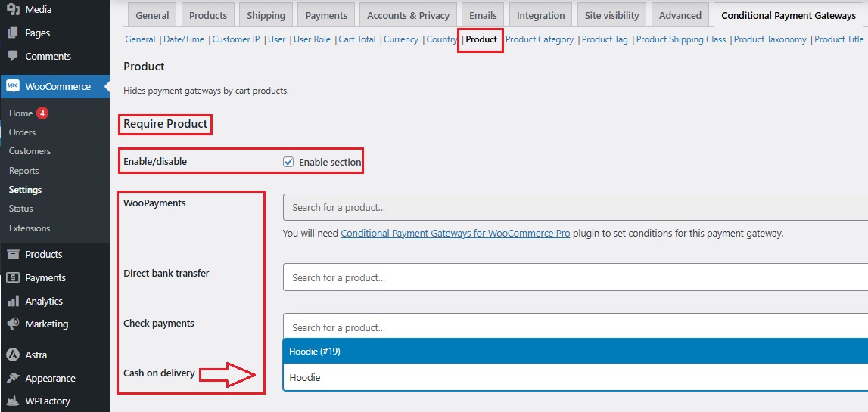868x412 pixels.
Task: Click the WooCommerce logo icon
Action: [x=13, y=86]
